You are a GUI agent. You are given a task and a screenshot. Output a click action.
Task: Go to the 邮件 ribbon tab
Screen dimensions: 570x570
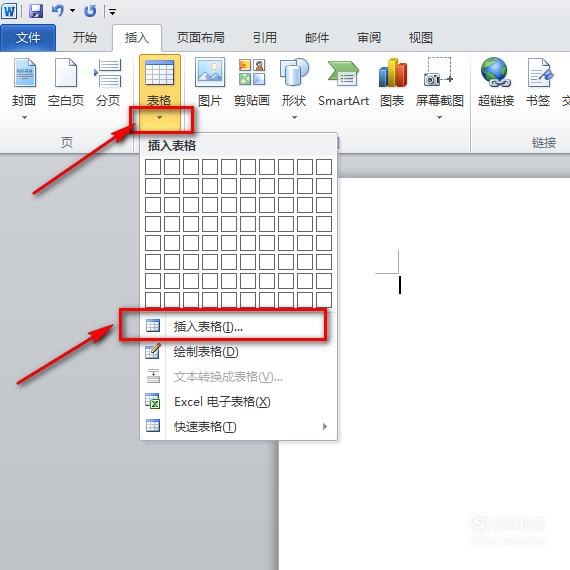(x=317, y=37)
